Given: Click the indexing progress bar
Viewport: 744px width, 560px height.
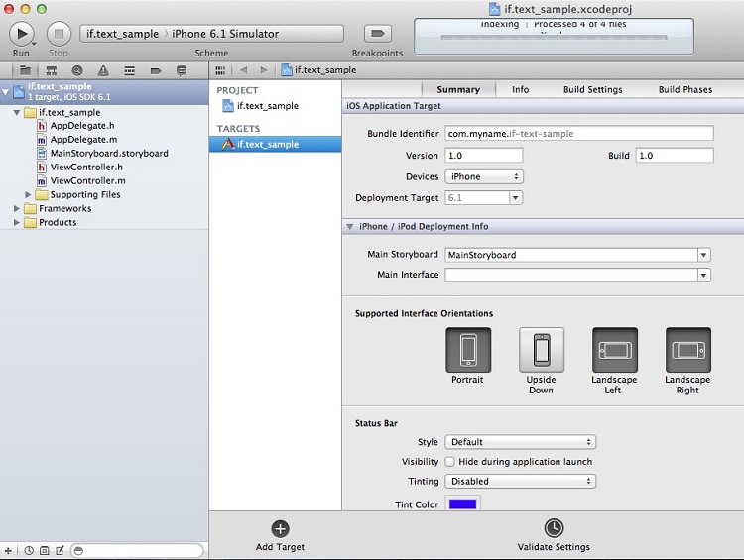Looking at the screenshot, I should 554,37.
